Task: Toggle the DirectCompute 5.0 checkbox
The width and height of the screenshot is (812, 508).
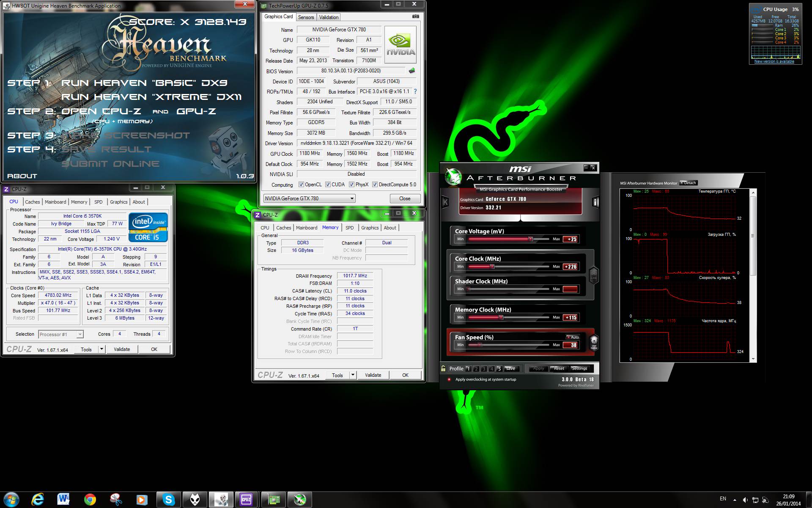Action: pyautogui.click(x=375, y=185)
